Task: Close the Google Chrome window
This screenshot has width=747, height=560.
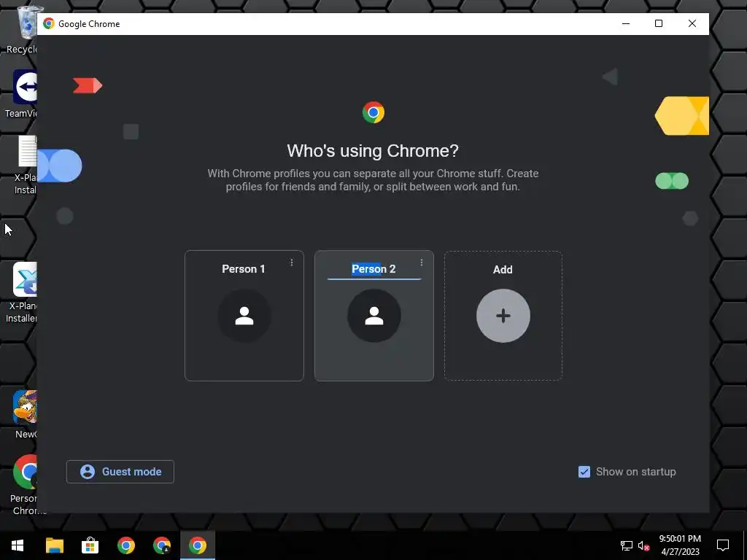Action: 692,24
